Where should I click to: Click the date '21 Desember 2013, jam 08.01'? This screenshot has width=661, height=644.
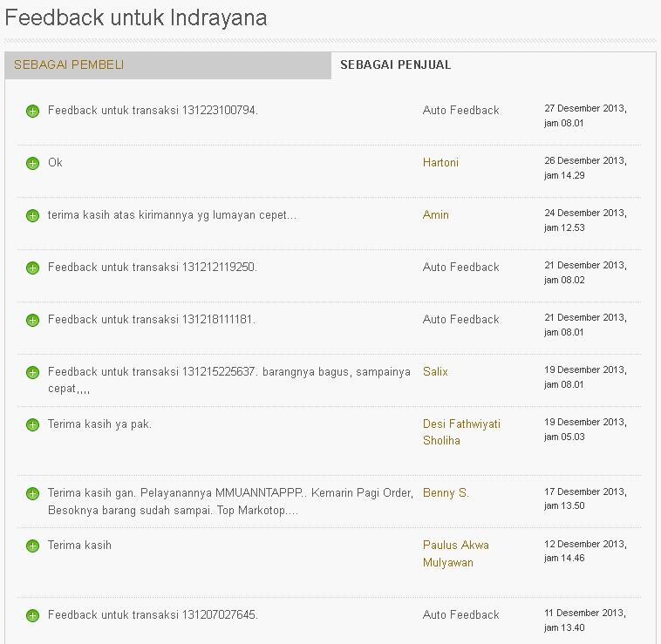click(x=585, y=325)
